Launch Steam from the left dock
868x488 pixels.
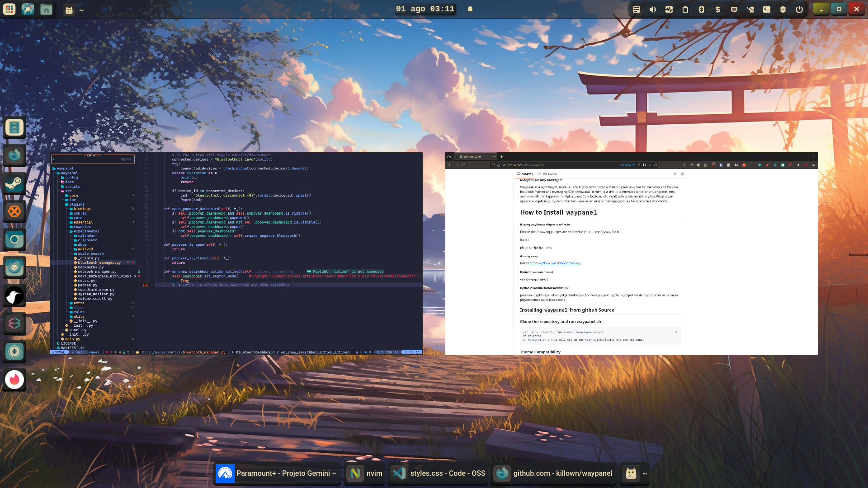tap(14, 183)
